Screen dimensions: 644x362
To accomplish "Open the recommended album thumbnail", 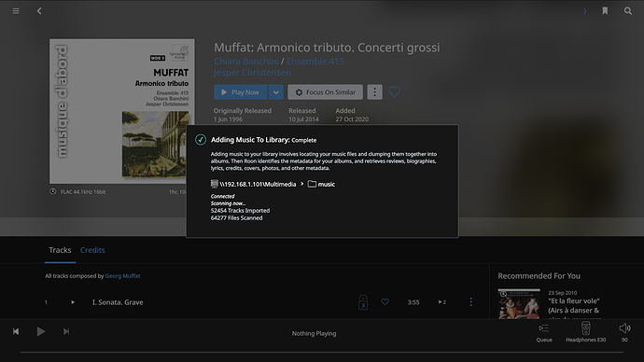I will click(519, 304).
